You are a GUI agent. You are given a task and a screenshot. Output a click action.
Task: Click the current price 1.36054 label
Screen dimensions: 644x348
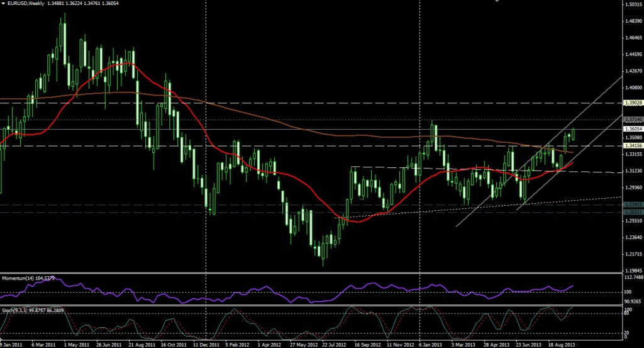(x=632, y=129)
